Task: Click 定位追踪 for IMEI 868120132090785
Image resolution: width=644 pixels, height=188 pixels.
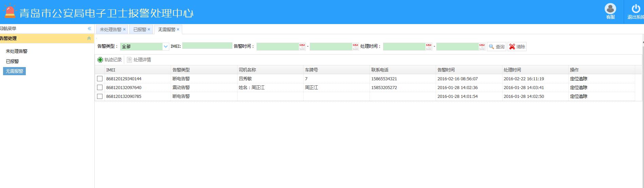Action: [579, 96]
